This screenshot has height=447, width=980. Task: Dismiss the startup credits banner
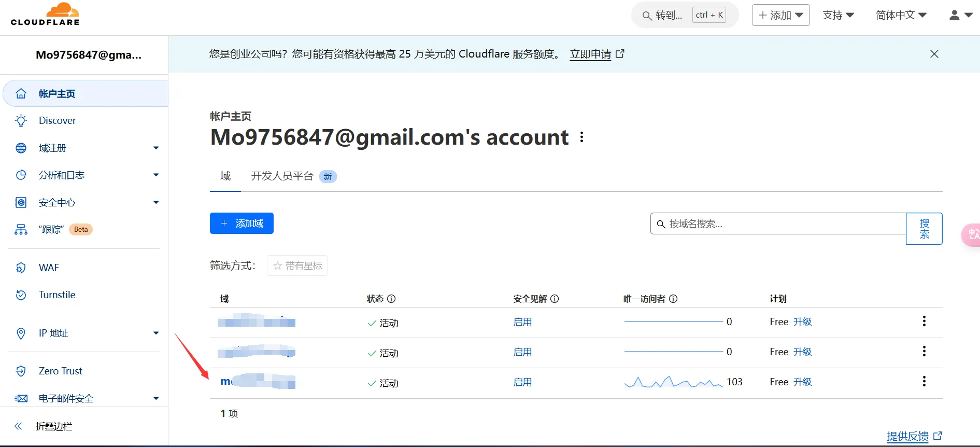coord(934,54)
